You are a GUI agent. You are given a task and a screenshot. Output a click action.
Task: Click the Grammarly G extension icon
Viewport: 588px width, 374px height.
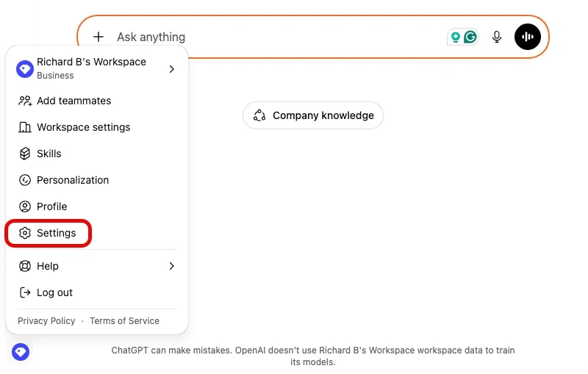[x=470, y=37]
